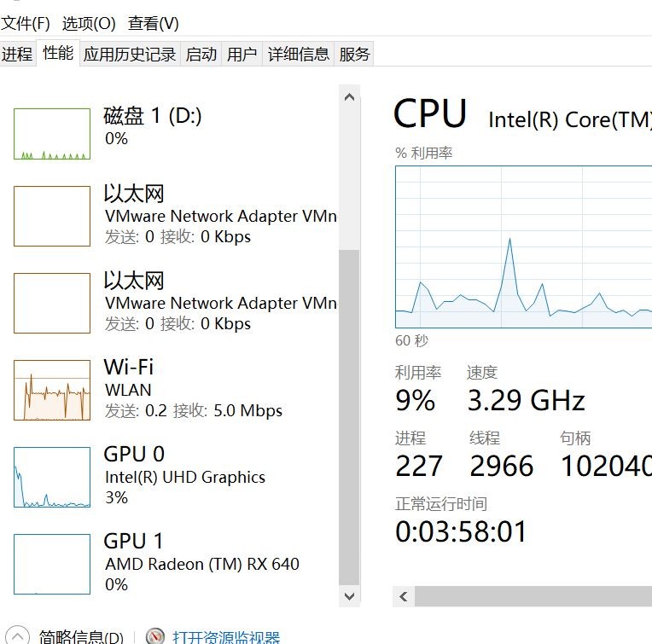Switch to the 进程 tab

pos(17,55)
